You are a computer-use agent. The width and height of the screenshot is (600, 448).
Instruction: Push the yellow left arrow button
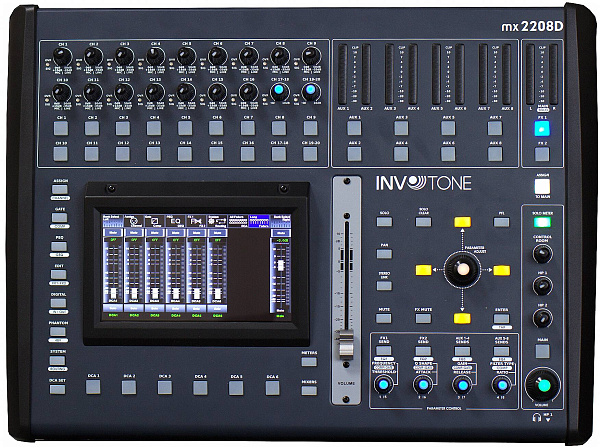click(424, 270)
